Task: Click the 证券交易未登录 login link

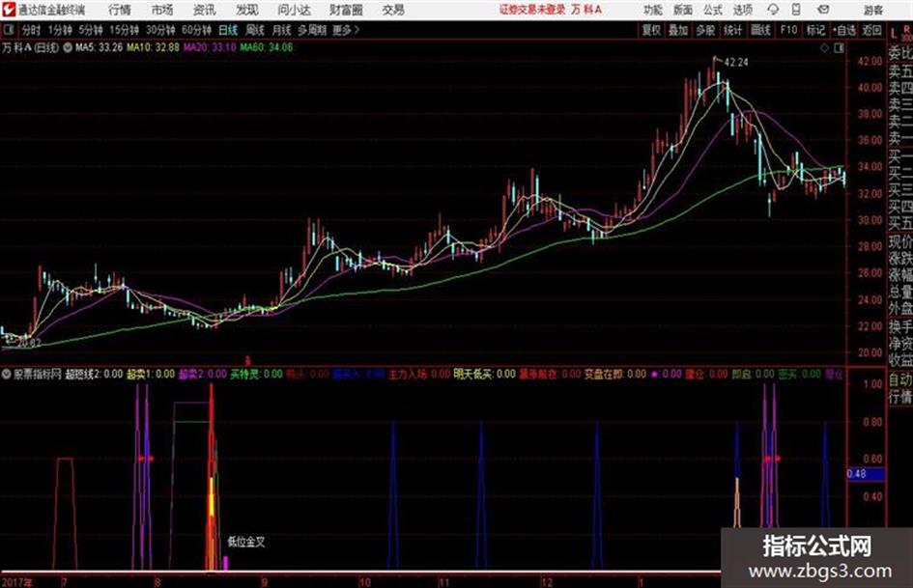Action: [532, 10]
